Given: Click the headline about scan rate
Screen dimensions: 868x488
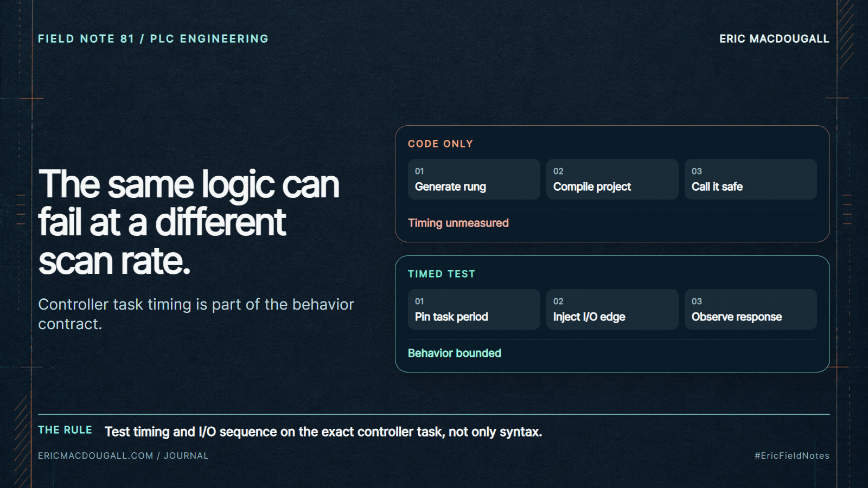Looking at the screenshot, I should point(189,222).
